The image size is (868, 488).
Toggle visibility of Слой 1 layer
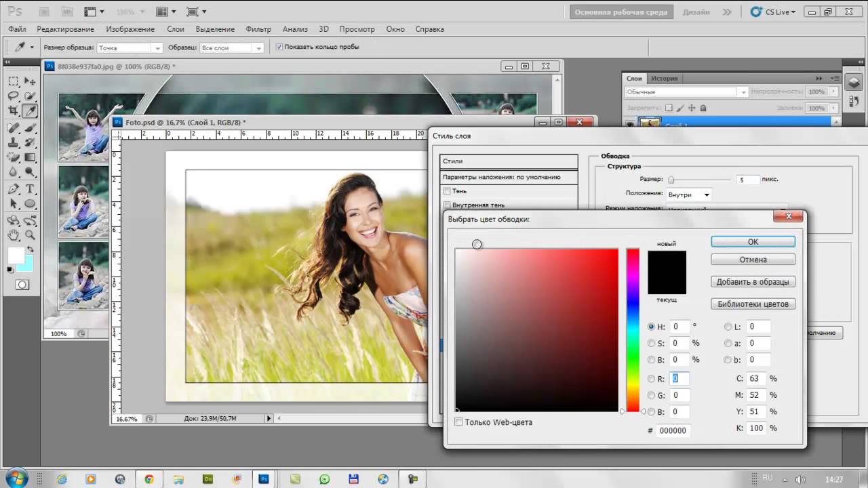(631, 123)
